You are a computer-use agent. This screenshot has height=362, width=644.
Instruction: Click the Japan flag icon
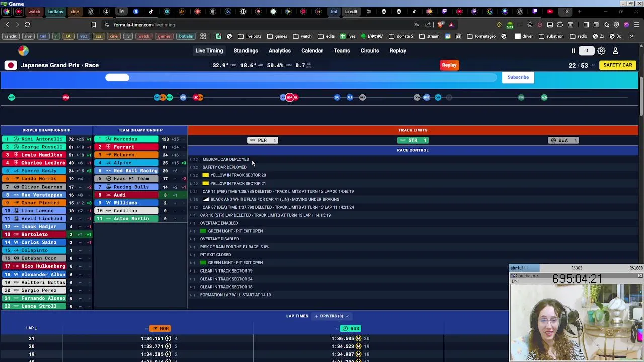pyautogui.click(x=11, y=65)
